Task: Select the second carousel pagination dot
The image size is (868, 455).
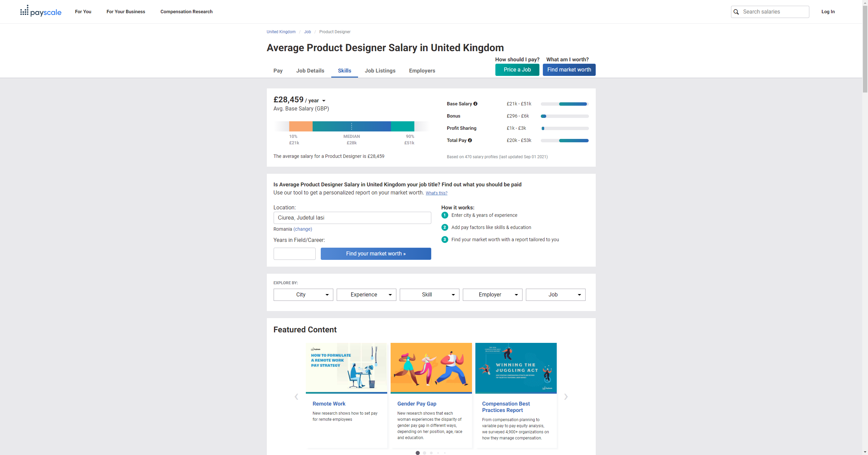Action: (x=425, y=453)
